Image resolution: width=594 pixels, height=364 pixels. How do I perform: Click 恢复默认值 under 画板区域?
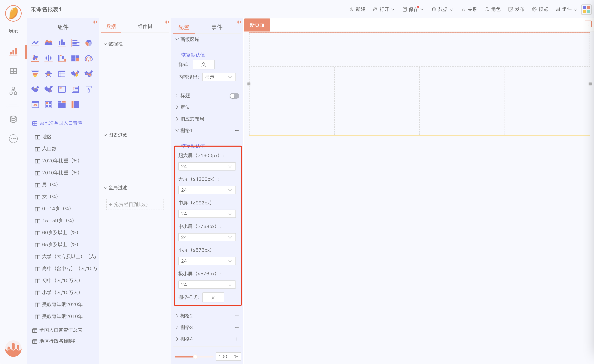[x=193, y=55]
